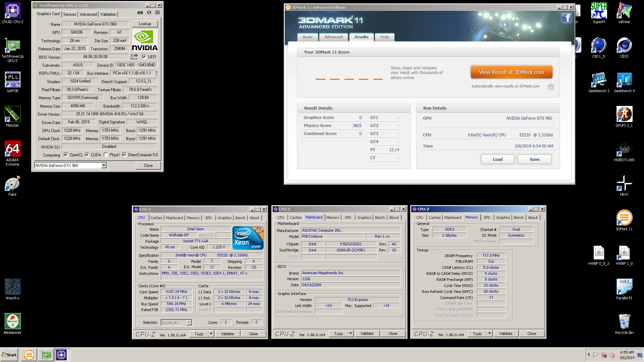
Task: Launch the MemSet desktop shortcut
Action: pyautogui.click(x=12, y=117)
